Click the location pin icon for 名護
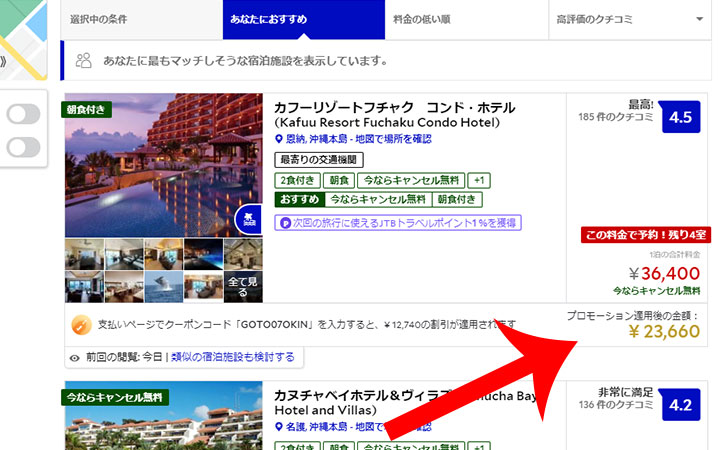The height and width of the screenshot is (450, 728). point(279,427)
